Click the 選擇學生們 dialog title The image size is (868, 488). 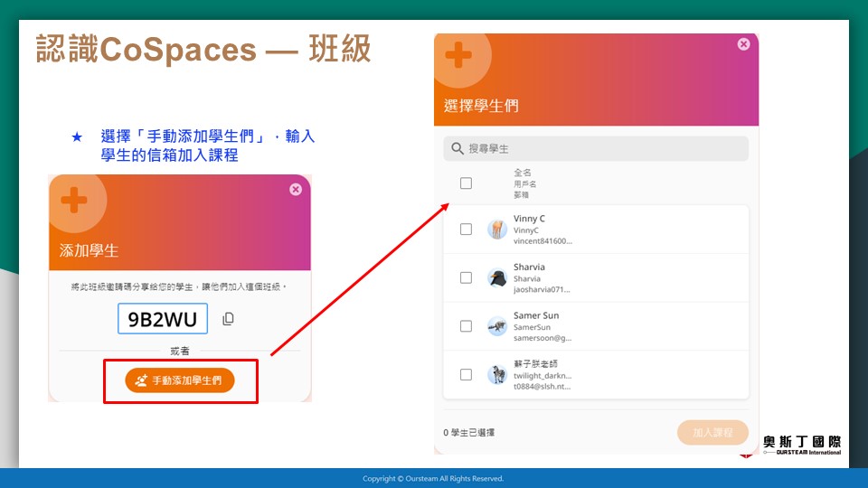click(481, 106)
